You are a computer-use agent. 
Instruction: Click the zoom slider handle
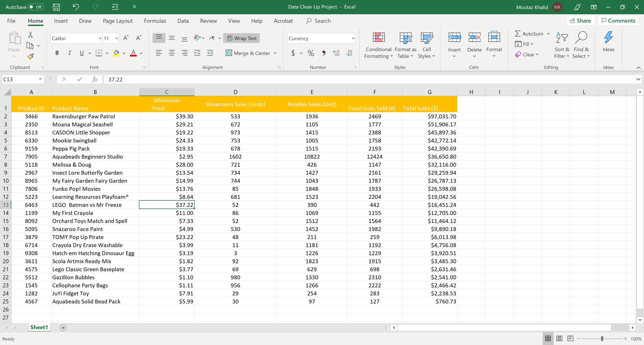point(602,338)
